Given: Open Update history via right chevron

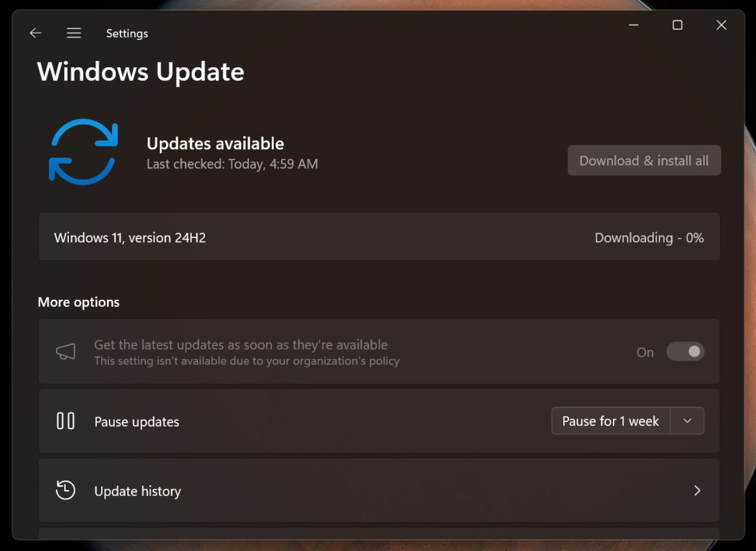Looking at the screenshot, I should (x=697, y=491).
